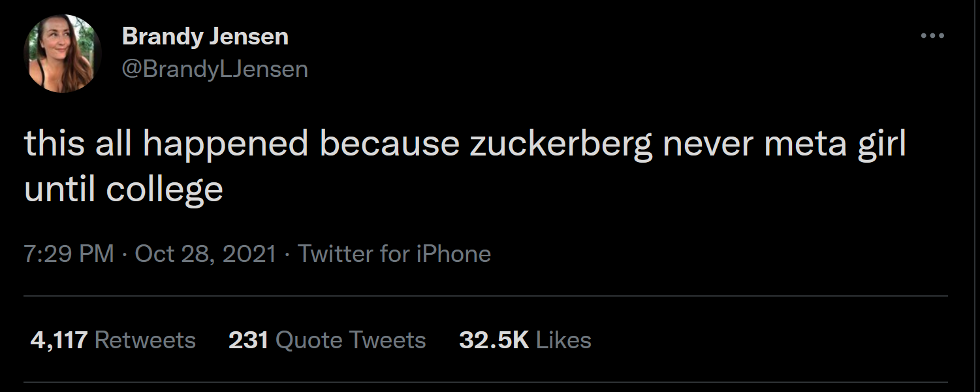Click the word zuckerberg in the tweet

[x=560, y=145]
